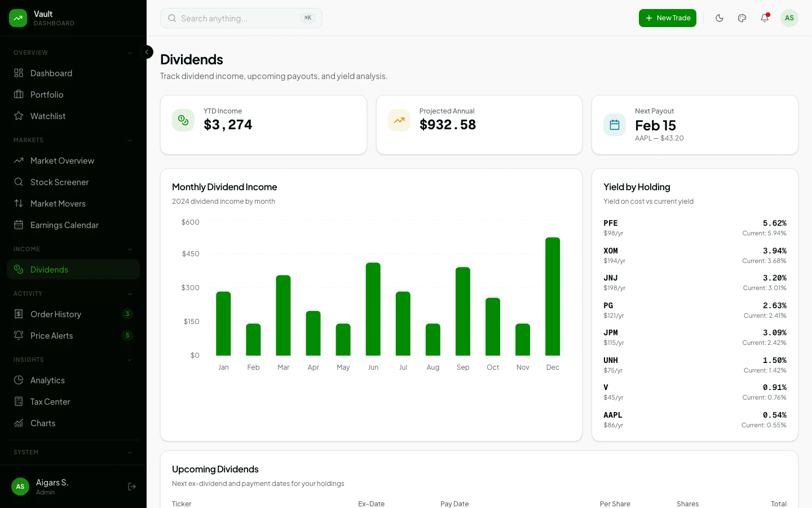The width and height of the screenshot is (812, 508).
Task: Collapse the INCOME section chevron
Action: click(x=130, y=249)
